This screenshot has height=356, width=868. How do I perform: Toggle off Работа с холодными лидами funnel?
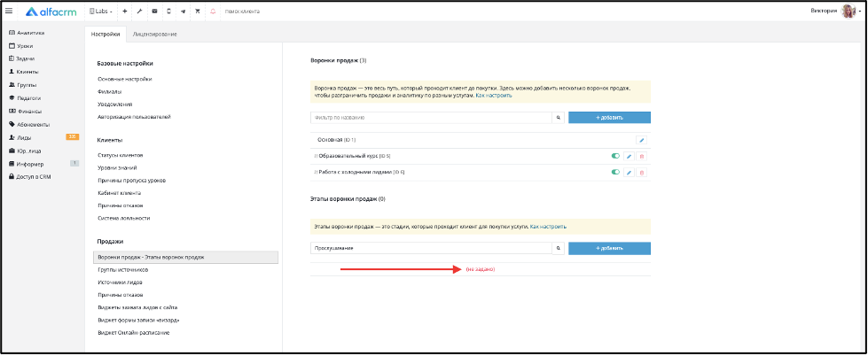coord(615,173)
